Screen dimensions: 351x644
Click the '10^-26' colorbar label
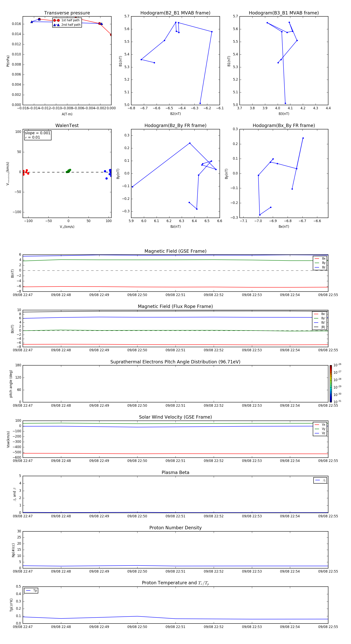coord(337,365)
